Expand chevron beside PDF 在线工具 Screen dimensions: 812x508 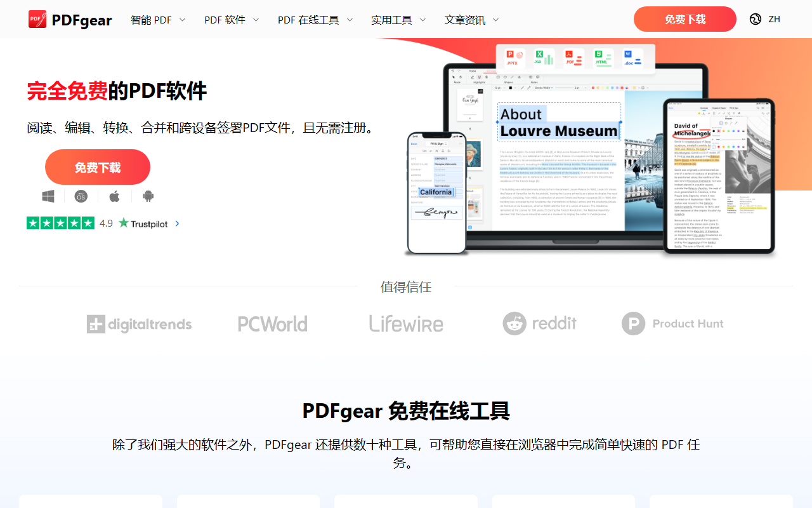pos(350,20)
